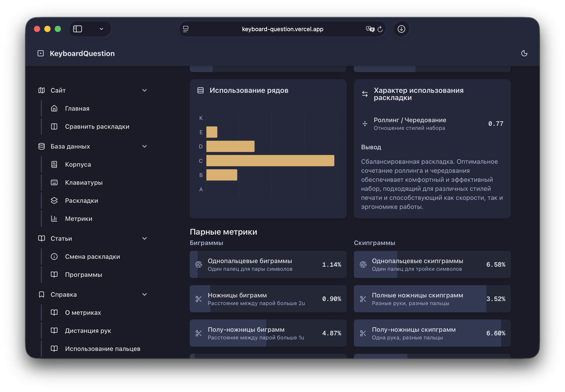
Task: Open the browser downloads button
Action: pos(401,29)
